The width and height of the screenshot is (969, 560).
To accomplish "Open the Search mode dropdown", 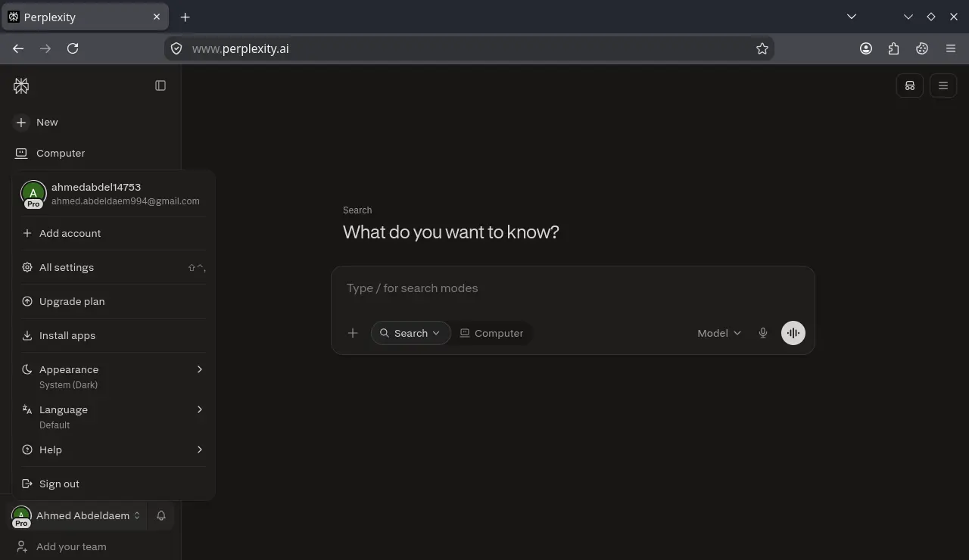I will (x=410, y=333).
